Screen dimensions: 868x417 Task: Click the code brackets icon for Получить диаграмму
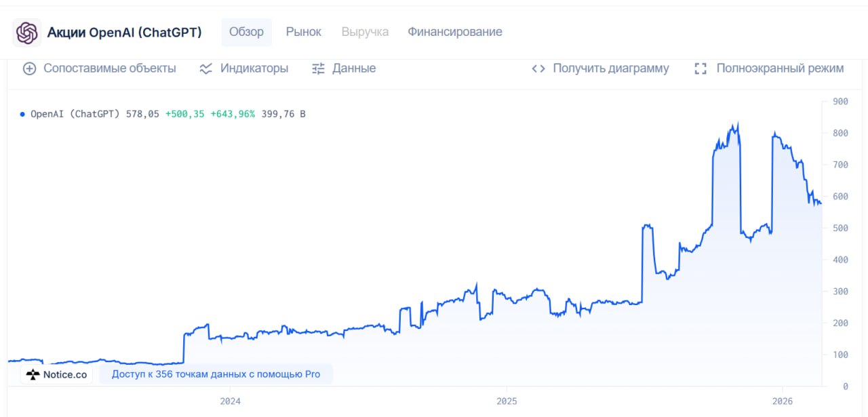pyautogui.click(x=538, y=68)
